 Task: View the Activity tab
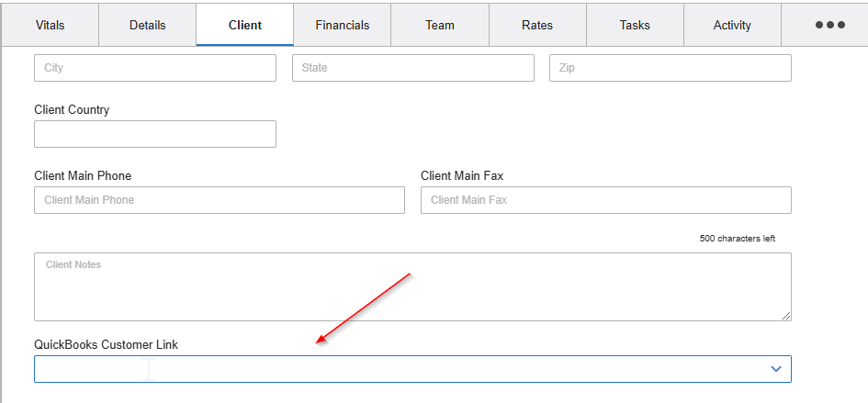coord(732,25)
